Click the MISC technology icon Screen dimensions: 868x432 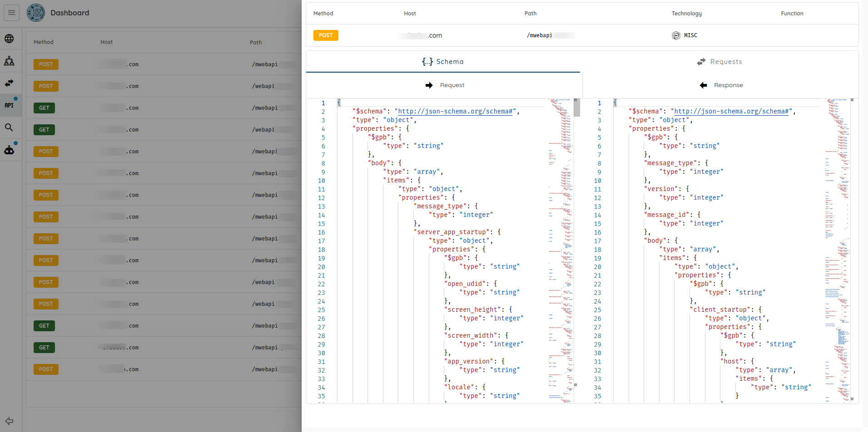676,35
